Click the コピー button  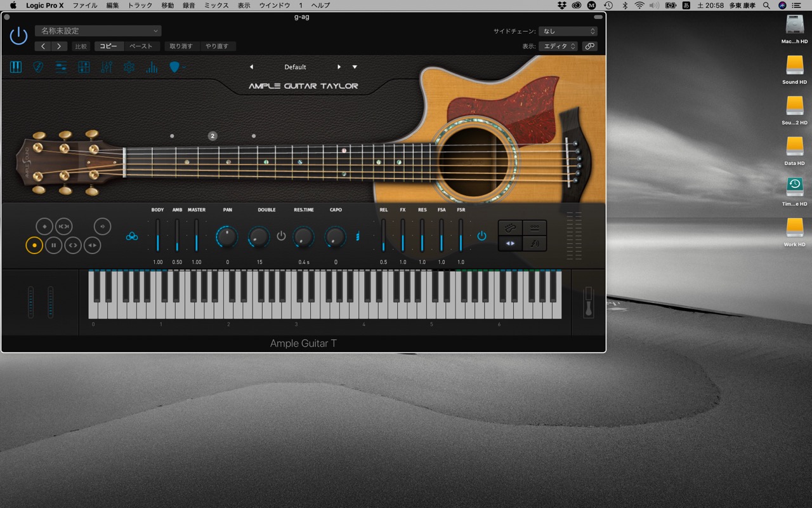[x=108, y=46]
